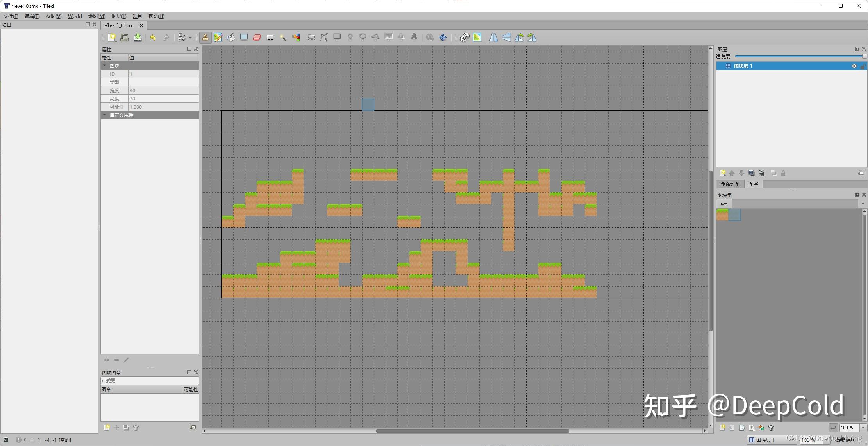
Task: Activate the Insert Text tool
Action: click(x=414, y=37)
